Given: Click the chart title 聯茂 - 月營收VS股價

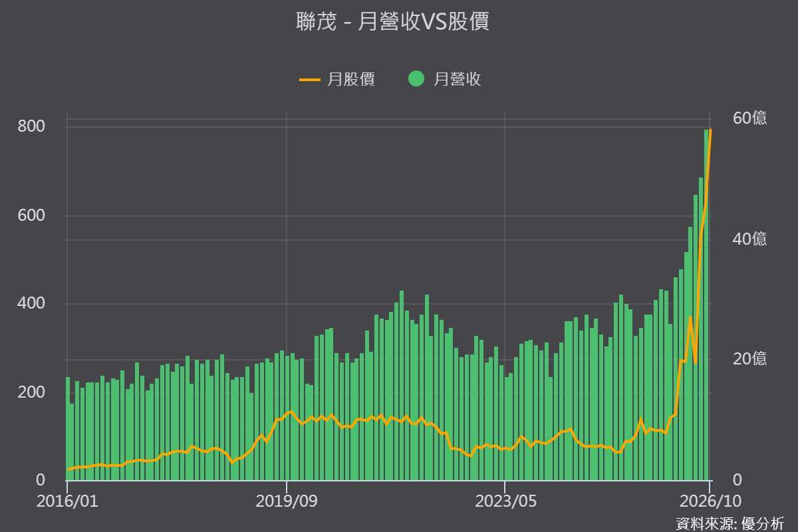Looking at the screenshot, I should pos(393,22).
